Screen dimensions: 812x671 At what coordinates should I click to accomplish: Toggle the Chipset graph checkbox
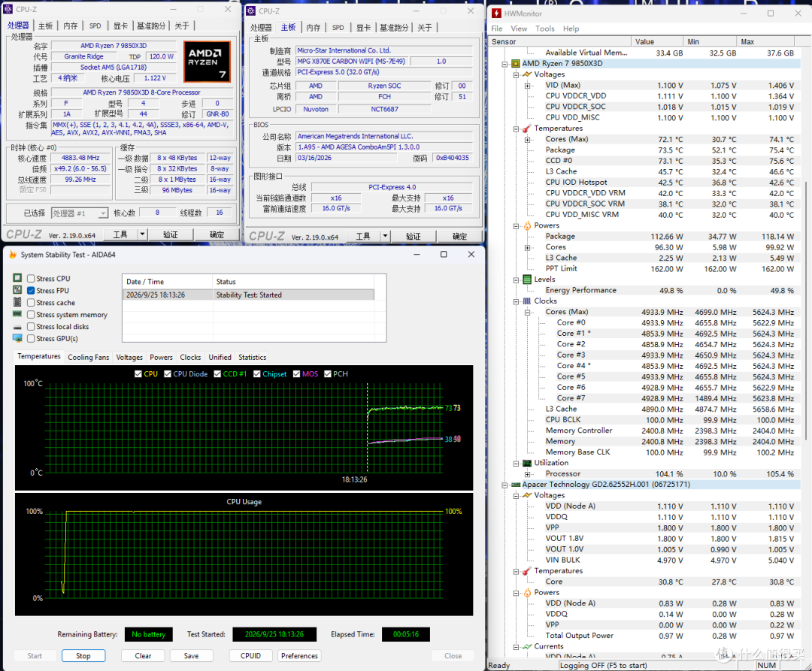[257, 374]
